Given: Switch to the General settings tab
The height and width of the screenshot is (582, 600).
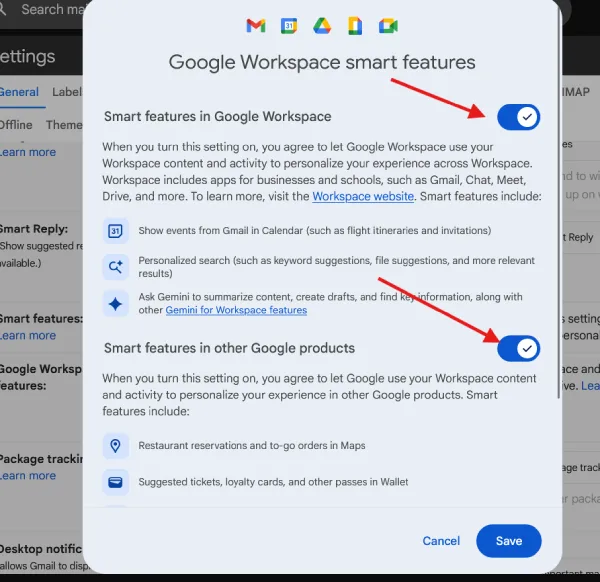Looking at the screenshot, I should tap(19, 92).
